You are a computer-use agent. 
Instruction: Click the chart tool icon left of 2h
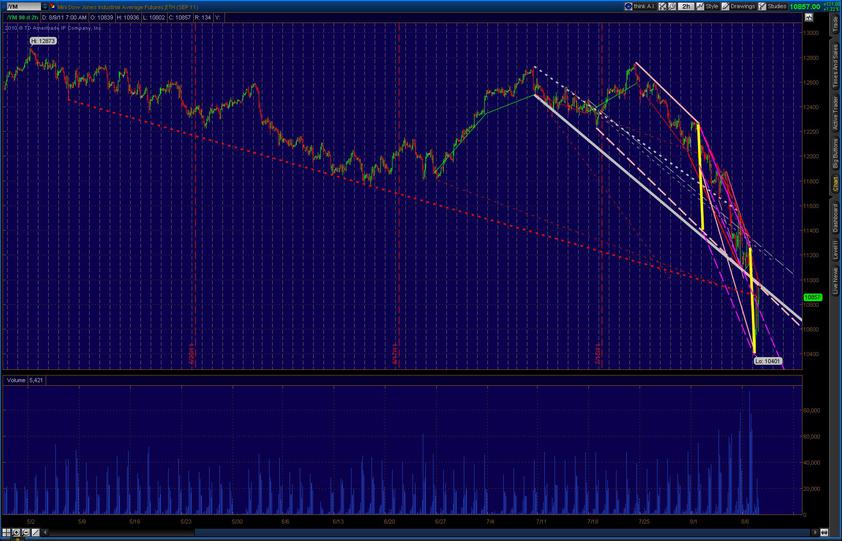point(672,6)
